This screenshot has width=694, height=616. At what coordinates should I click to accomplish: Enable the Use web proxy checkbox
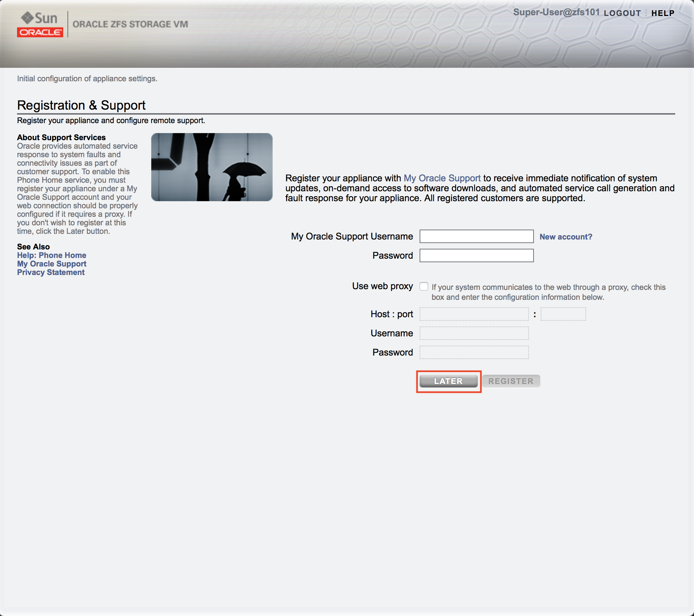coord(424,286)
